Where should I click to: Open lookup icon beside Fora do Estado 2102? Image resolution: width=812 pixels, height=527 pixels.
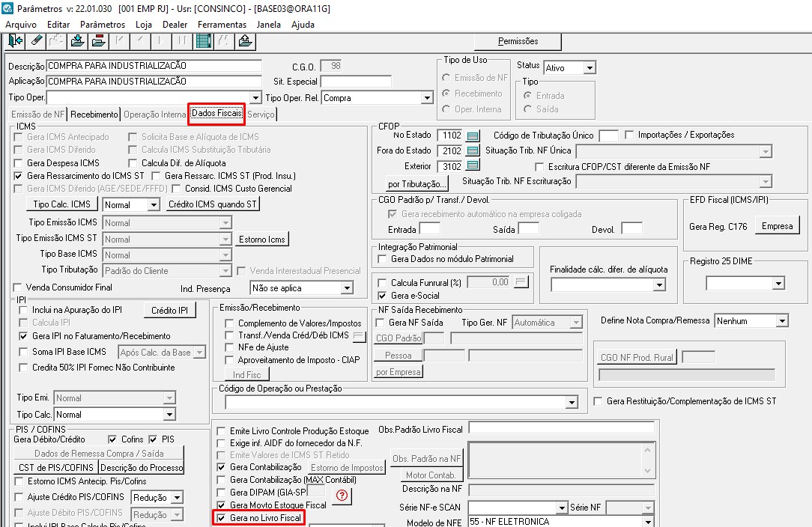coord(472,150)
